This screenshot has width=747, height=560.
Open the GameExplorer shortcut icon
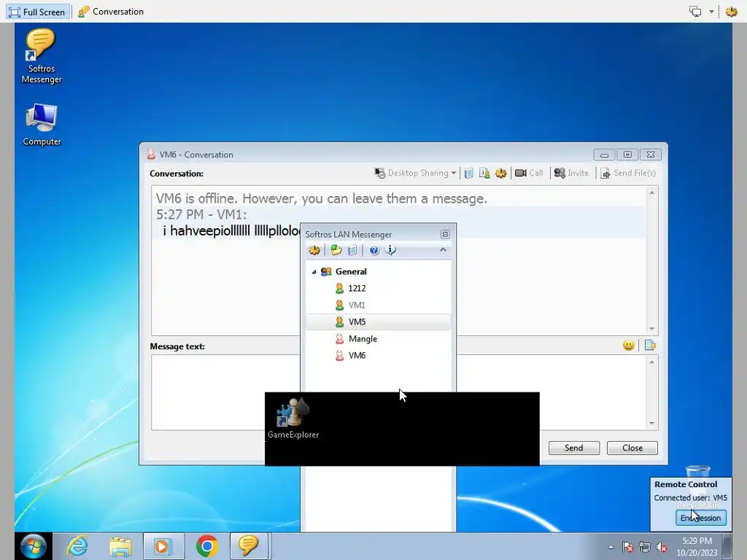tap(293, 418)
